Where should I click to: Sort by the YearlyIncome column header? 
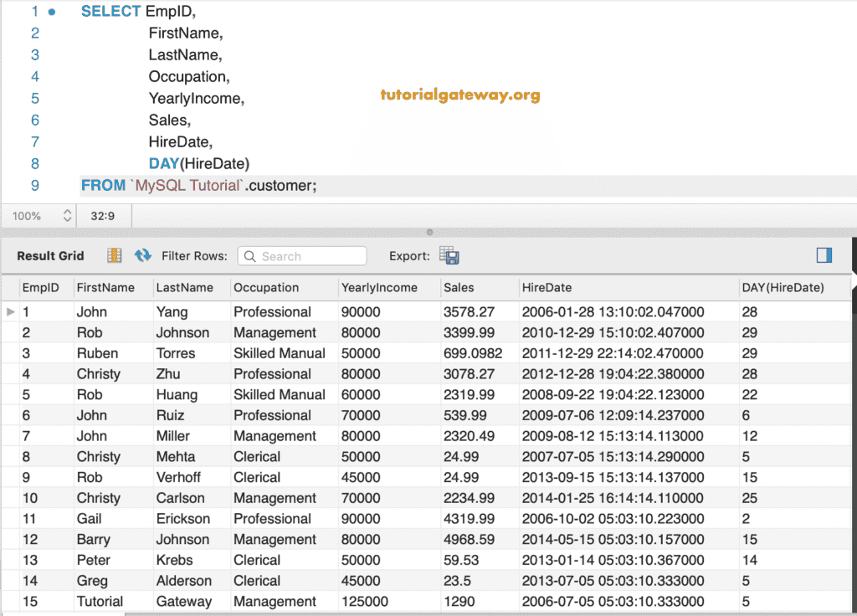point(379,287)
